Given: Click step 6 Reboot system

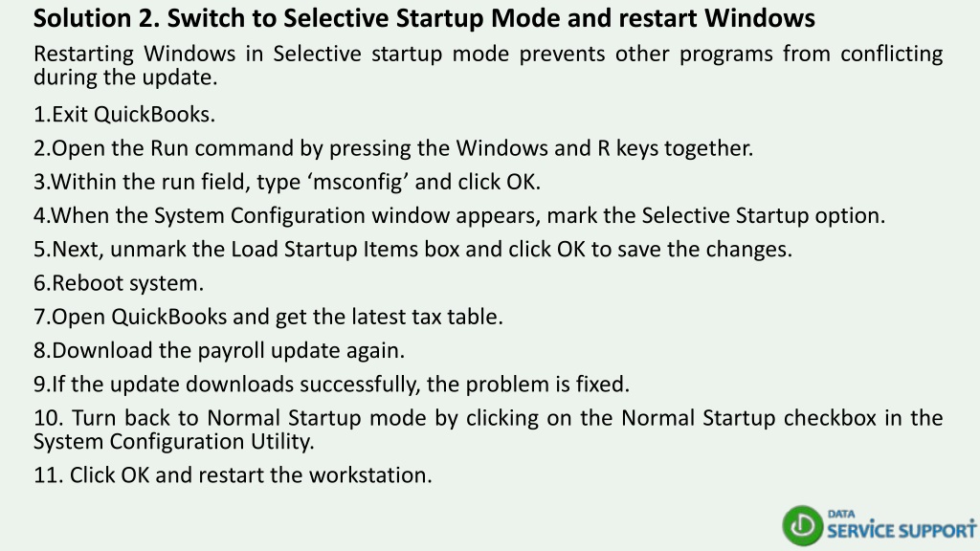Looking at the screenshot, I should (119, 283).
